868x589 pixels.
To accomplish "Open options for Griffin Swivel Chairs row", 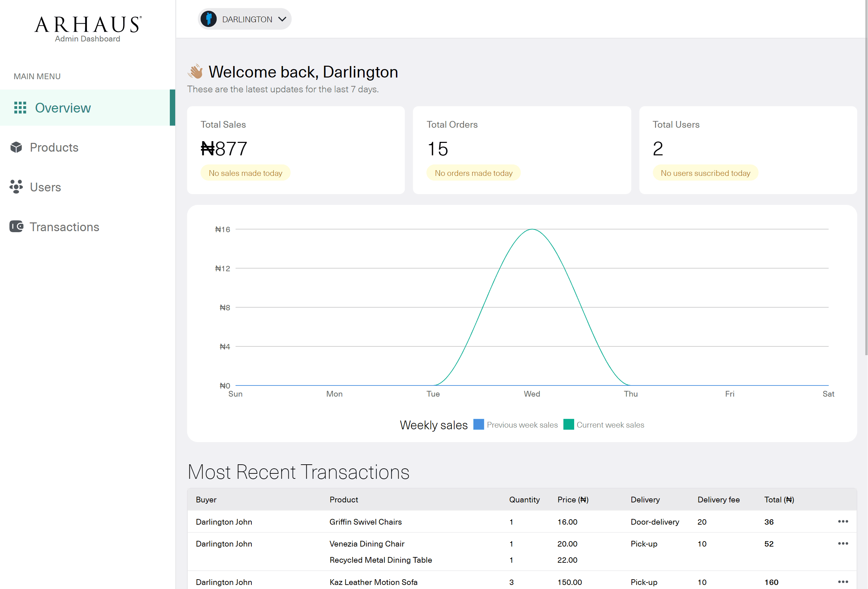I will (843, 521).
